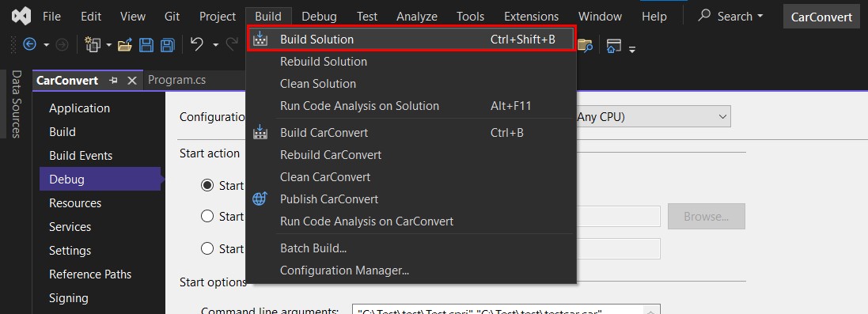
Task: Choose Build Solution from the menu
Action: pos(411,40)
